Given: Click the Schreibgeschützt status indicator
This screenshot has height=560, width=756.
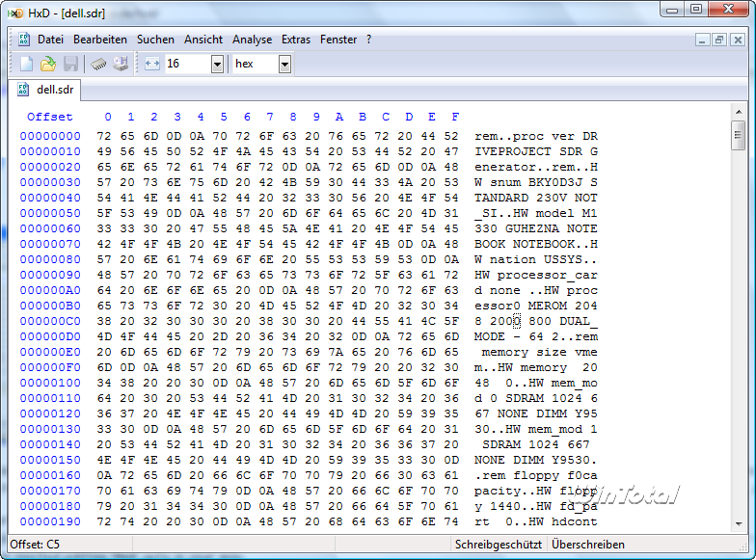Looking at the screenshot, I should click(498, 544).
